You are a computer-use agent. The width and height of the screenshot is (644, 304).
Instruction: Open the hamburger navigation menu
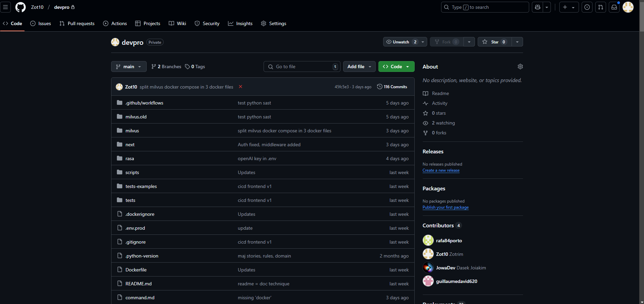[x=5, y=7]
